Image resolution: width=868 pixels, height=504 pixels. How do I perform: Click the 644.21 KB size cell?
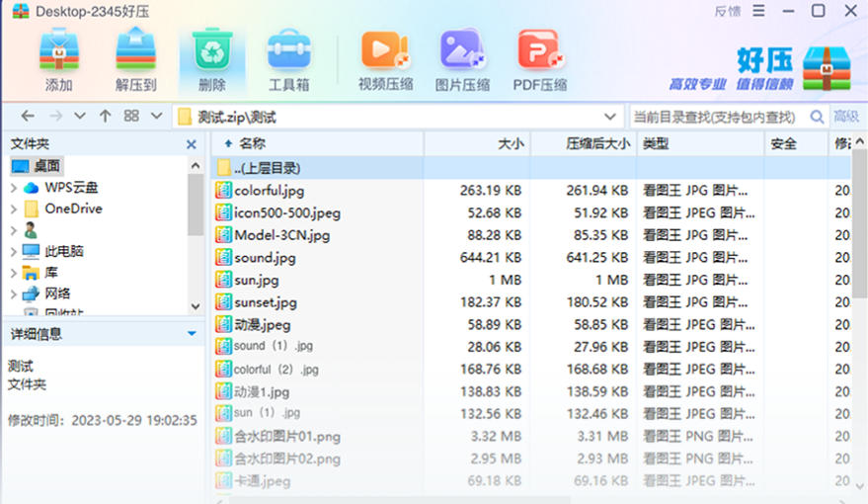tap(491, 258)
